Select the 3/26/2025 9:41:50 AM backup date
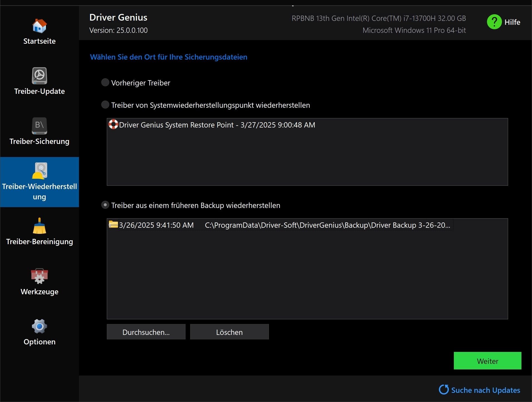Image resolution: width=532 pixels, height=402 pixels. (x=156, y=225)
